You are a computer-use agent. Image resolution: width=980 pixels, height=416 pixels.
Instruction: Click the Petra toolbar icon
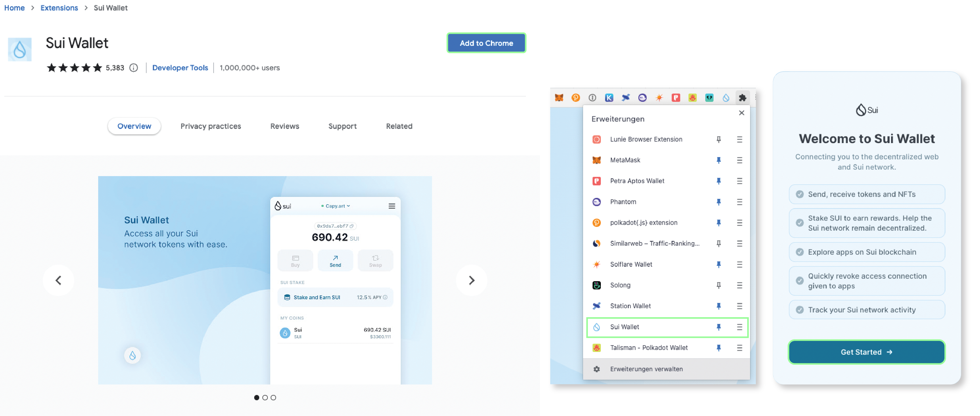click(x=676, y=98)
